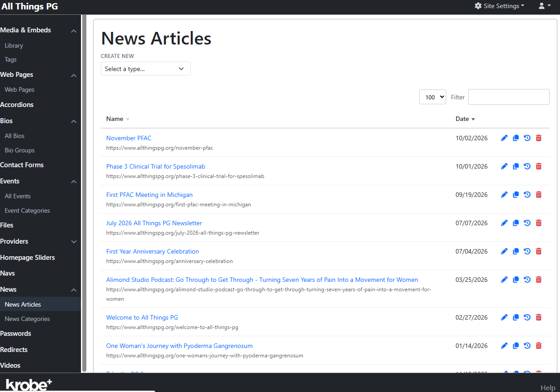
Task: View history of First Year Anniversary Celebration
Action: point(527,251)
